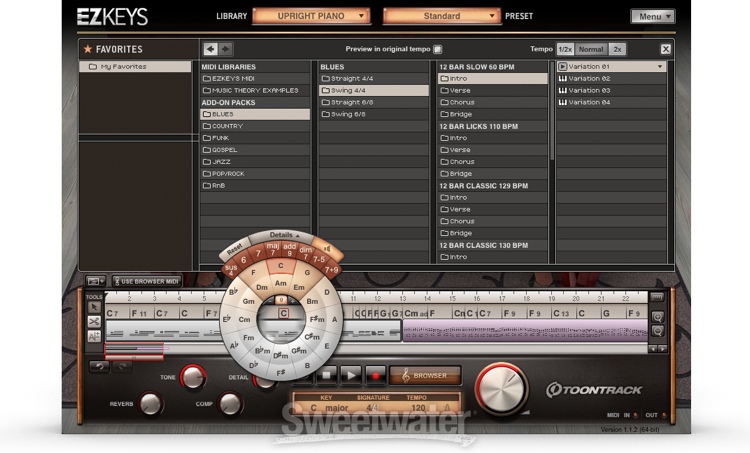The image size is (750, 453).
Task: Click the redo arrow button
Action: coord(122,366)
